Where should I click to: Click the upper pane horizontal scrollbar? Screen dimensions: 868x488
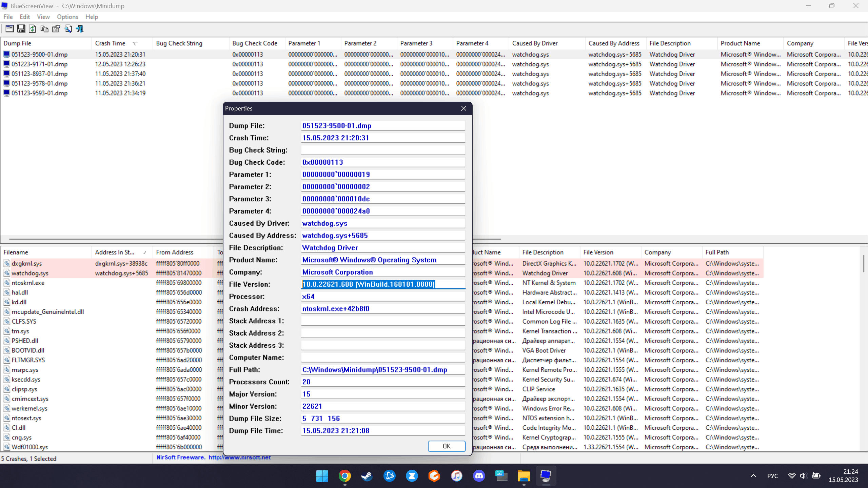255,239
